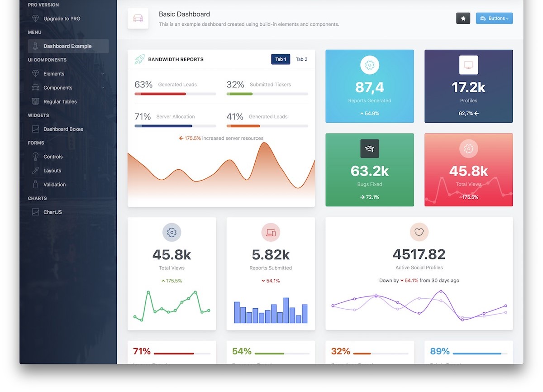
Task: Open Dashboard Example in sidebar
Action: (x=67, y=46)
